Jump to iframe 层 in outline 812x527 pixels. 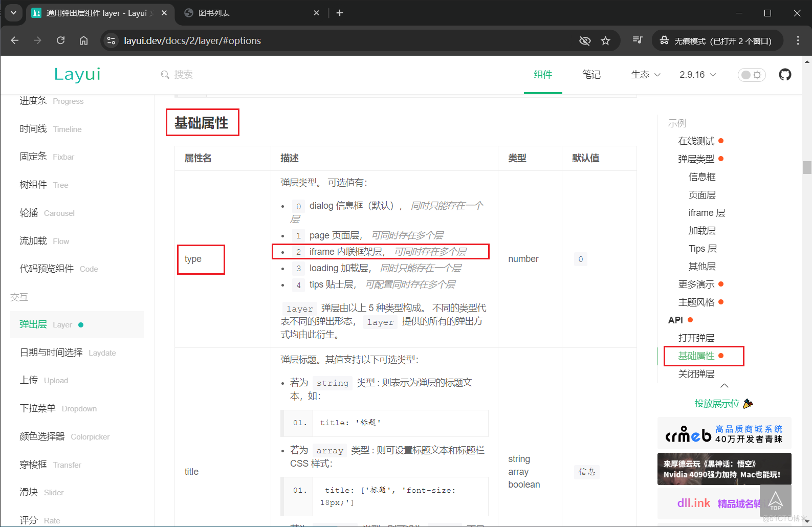(707, 213)
